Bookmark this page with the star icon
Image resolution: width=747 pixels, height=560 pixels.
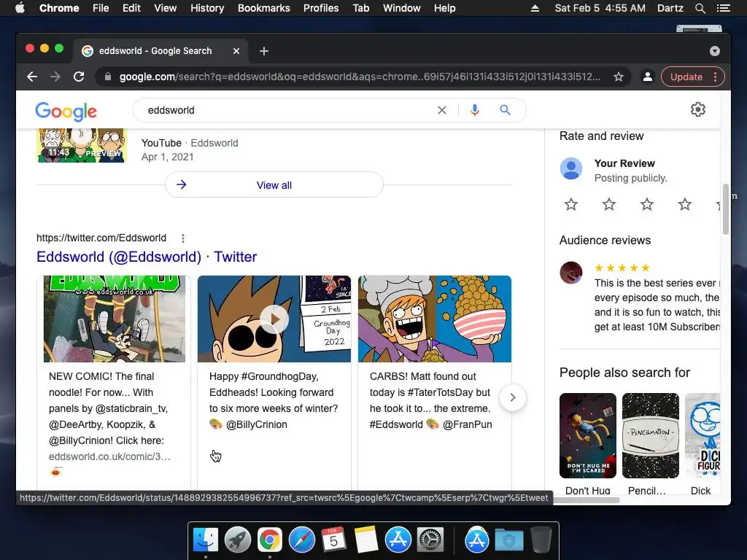tap(619, 77)
